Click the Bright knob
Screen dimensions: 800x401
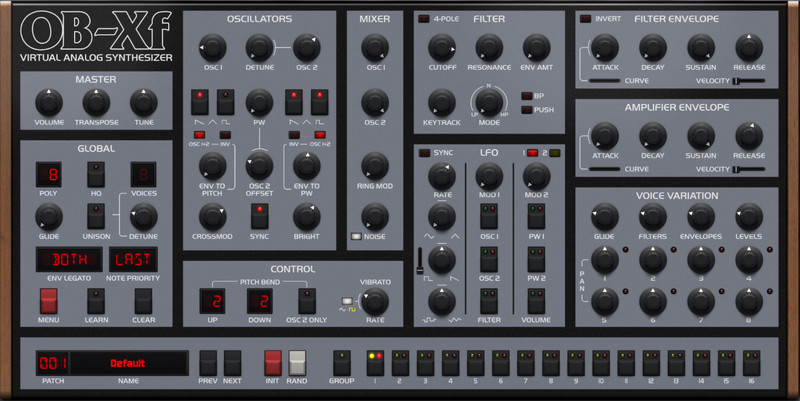coord(307,217)
